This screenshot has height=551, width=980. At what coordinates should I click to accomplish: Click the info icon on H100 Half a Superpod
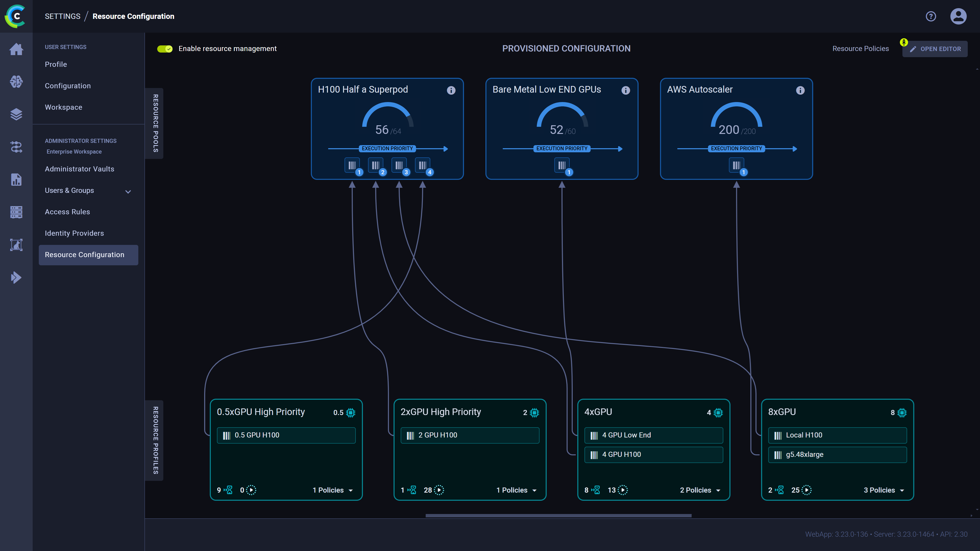[x=451, y=90]
